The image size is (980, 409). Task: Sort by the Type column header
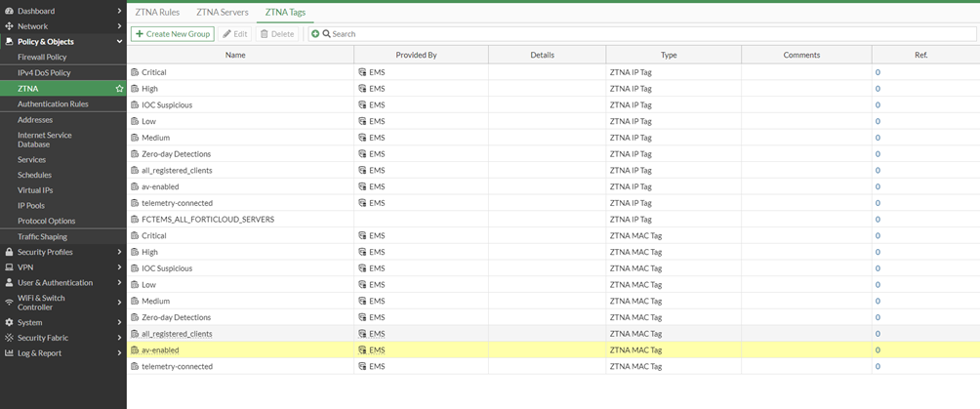(x=674, y=55)
